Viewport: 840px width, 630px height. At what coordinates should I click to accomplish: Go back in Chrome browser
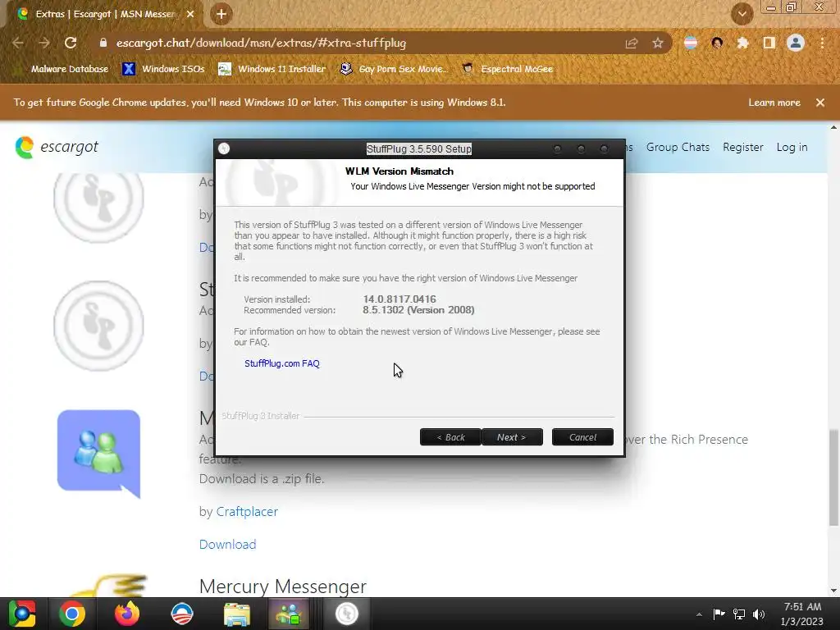18,43
